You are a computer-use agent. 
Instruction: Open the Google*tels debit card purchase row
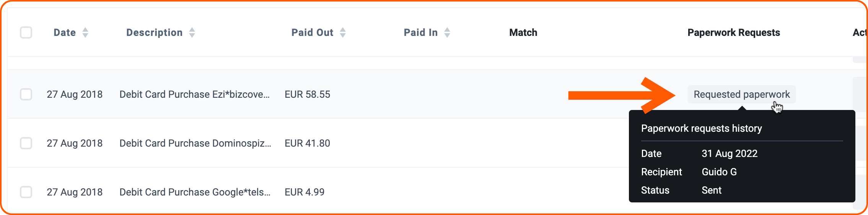pos(195,192)
